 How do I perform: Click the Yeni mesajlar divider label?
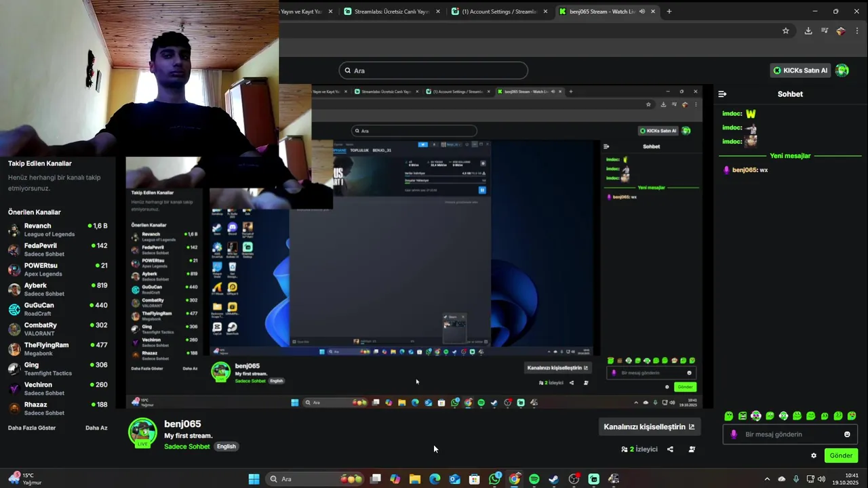click(790, 156)
